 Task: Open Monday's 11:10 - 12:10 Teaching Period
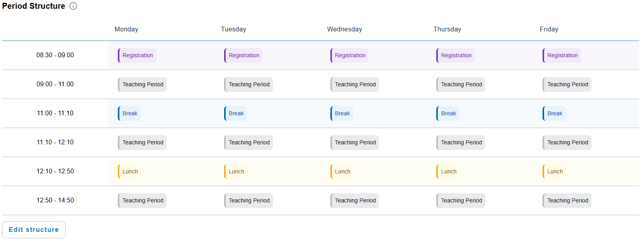142,142
